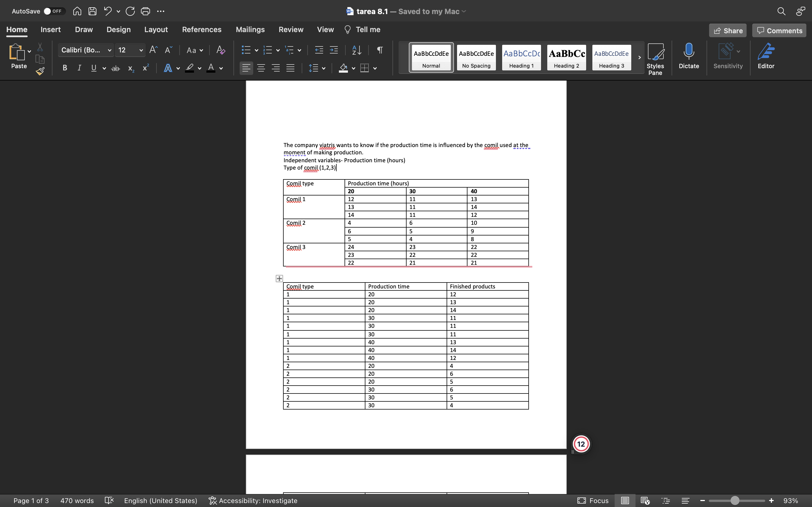Screen dimensions: 812x507
Task: Toggle Italic formatting
Action: coord(79,68)
